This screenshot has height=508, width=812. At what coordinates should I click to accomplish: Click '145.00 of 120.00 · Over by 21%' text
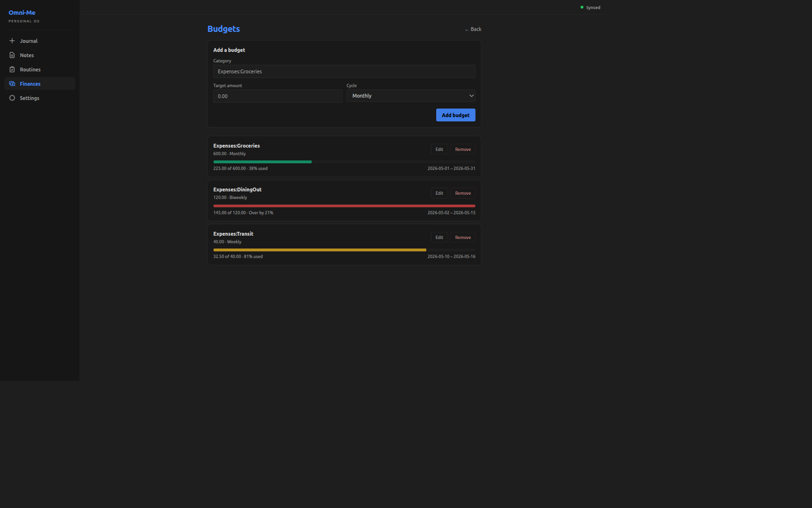[x=243, y=213]
